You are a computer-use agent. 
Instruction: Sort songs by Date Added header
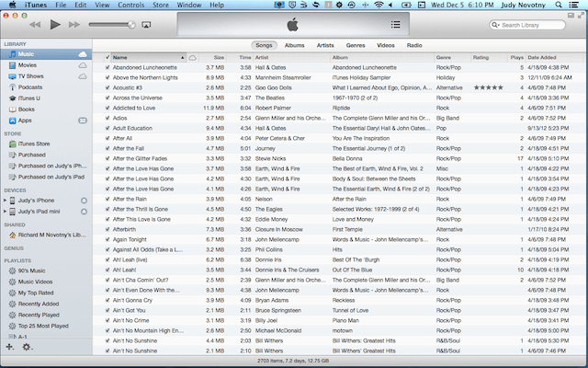pyautogui.click(x=555, y=58)
